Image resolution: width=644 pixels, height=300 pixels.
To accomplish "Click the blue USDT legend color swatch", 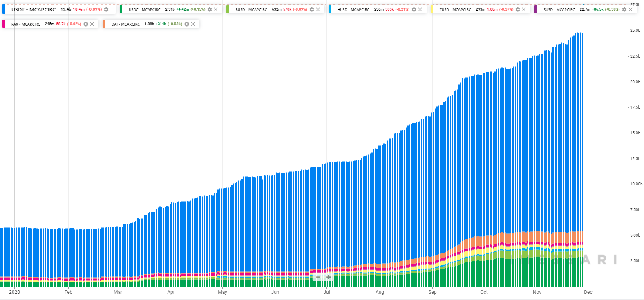I will coord(4,9).
